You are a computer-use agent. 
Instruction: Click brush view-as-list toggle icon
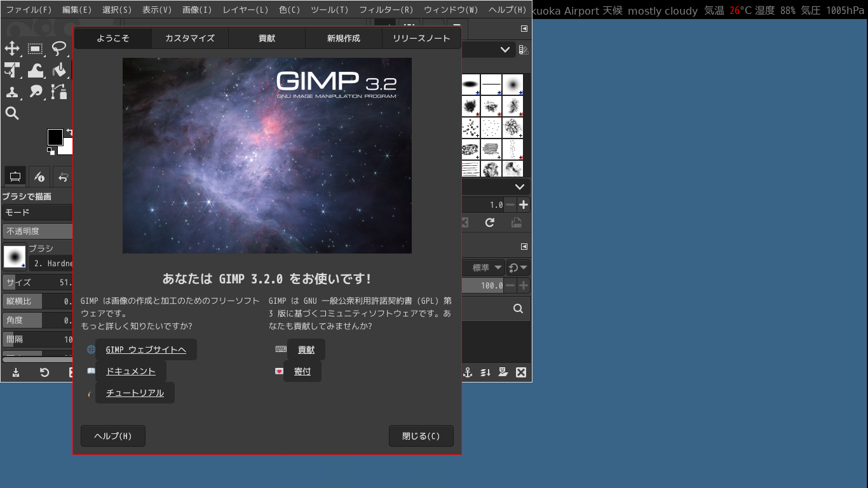(524, 50)
